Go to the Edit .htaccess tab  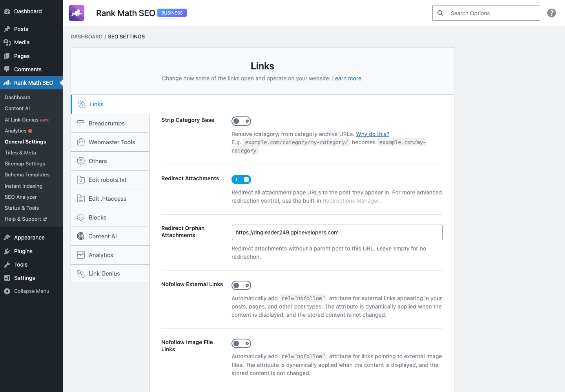pos(110,198)
